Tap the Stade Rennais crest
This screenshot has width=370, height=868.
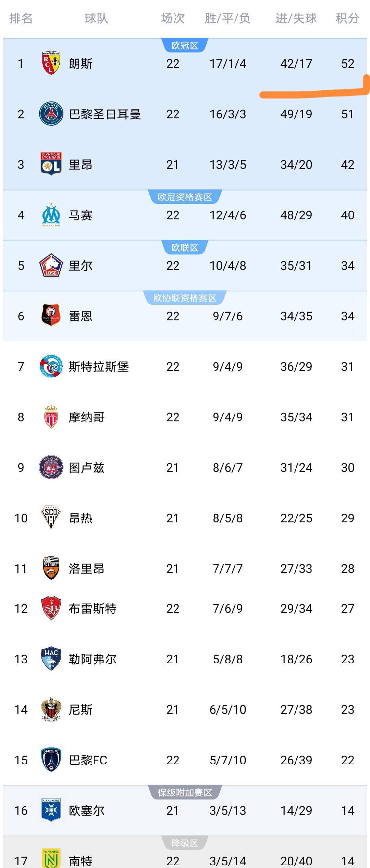coord(51,315)
